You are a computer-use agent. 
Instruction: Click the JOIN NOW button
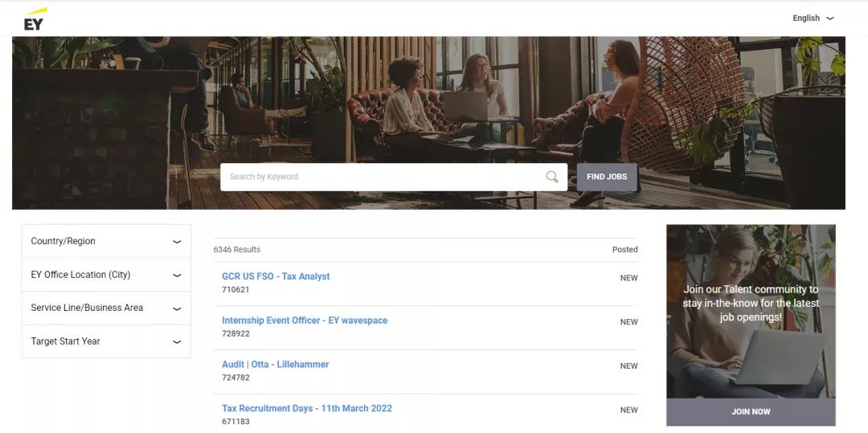pyautogui.click(x=751, y=412)
